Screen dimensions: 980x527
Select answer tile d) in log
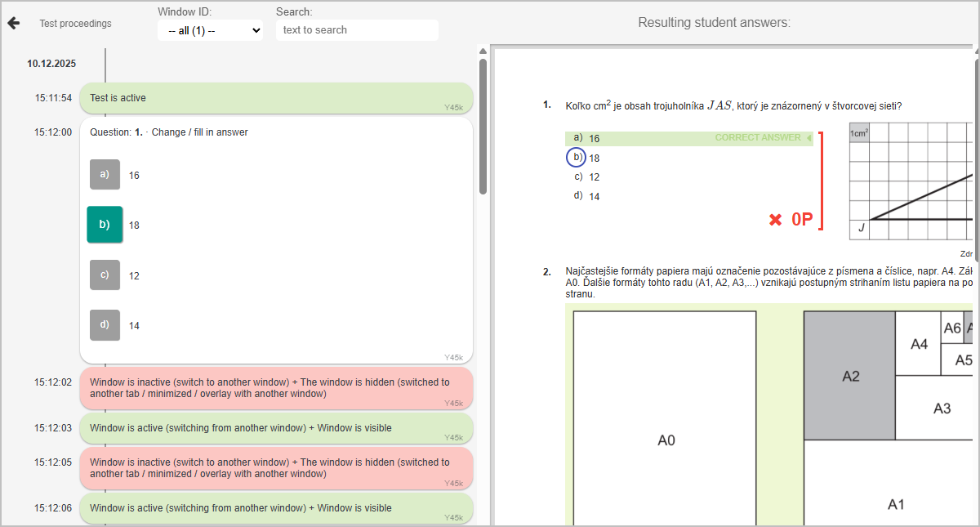(x=105, y=325)
